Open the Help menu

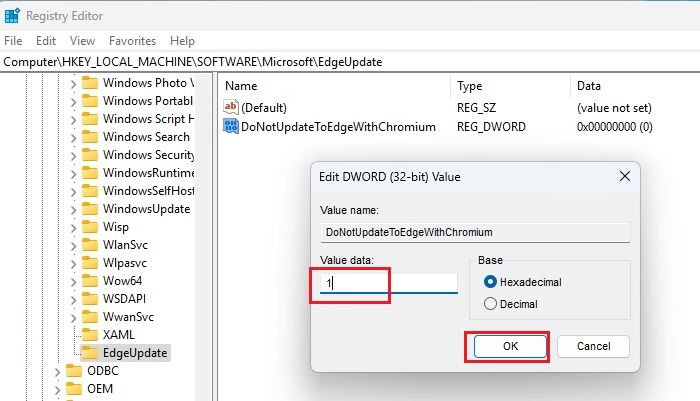tap(182, 41)
